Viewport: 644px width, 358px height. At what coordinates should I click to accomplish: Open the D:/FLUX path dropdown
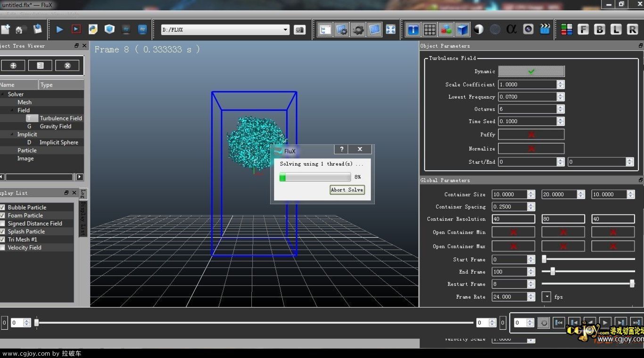pyautogui.click(x=285, y=30)
